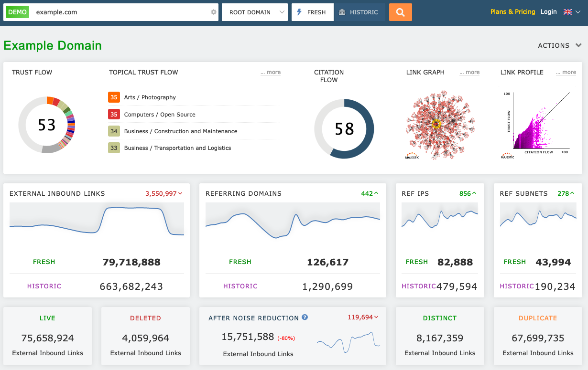Switch the index to FRESH mode
Screen dimensions: 588x370
(x=312, y=12)
